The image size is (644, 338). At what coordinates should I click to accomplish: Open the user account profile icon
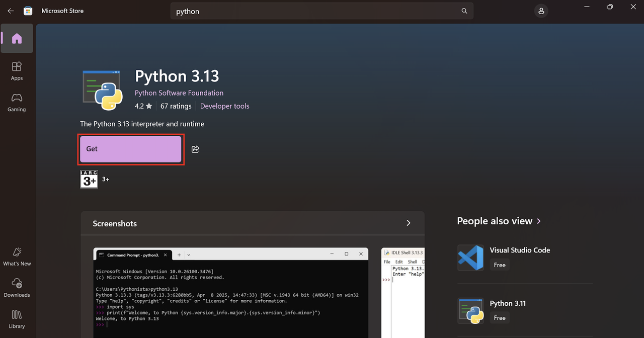point(541,11)
